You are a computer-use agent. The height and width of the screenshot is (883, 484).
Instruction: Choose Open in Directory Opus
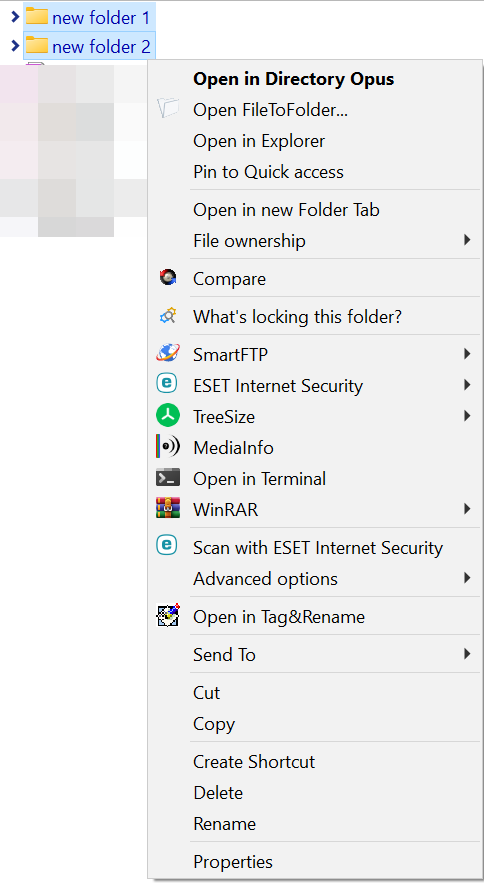coord(294,79)
